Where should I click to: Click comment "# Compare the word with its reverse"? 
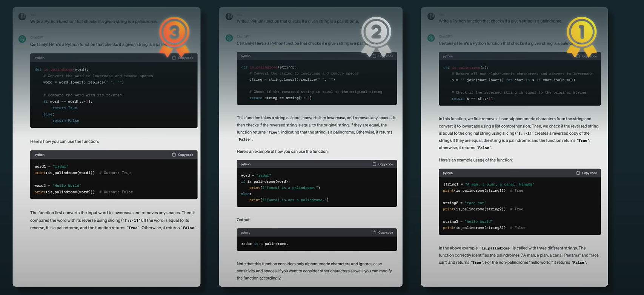(82, 95)
